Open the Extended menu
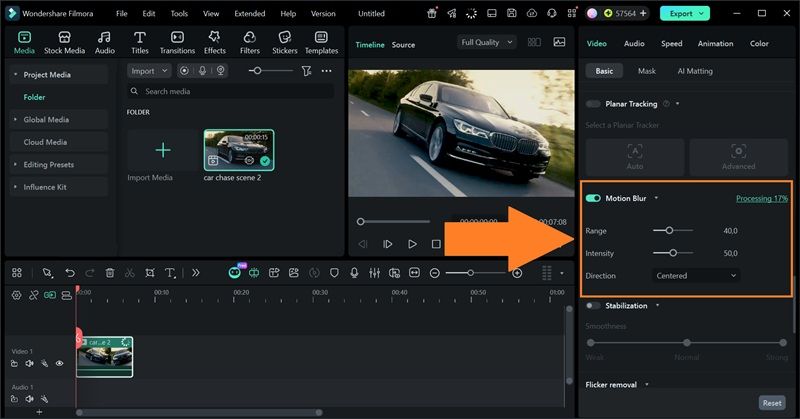Image resolution: width=800 pixels, height=419 pixels. tap(249, 14)
